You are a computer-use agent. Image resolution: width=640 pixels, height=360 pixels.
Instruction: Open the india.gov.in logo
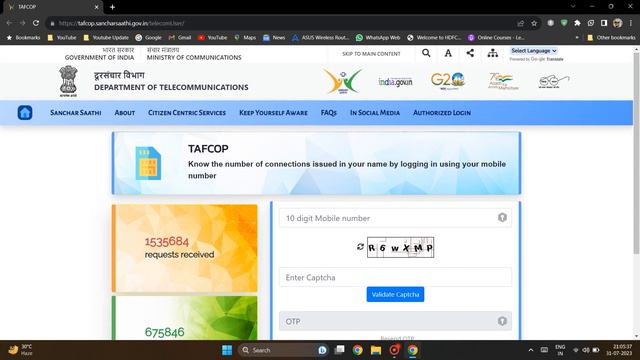[x=395, y=82]
